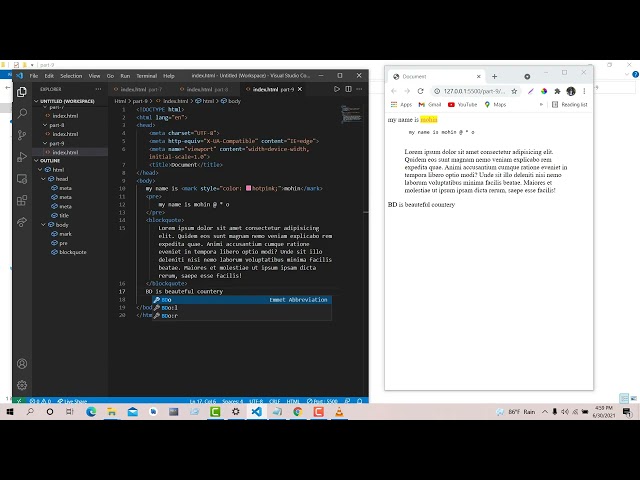The image size is (640, 480).
Task: Click the remote indicator in status bar
Action: pyautogui.click(x=19, y=401)
